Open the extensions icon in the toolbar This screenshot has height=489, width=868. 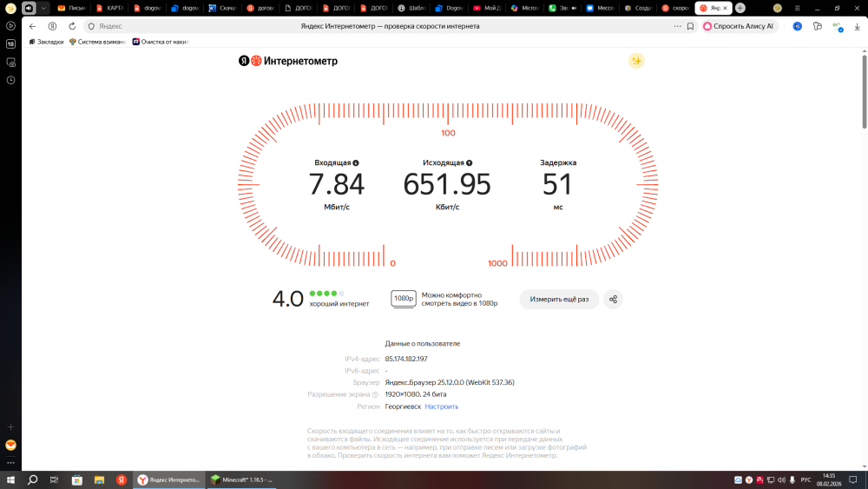817,26
